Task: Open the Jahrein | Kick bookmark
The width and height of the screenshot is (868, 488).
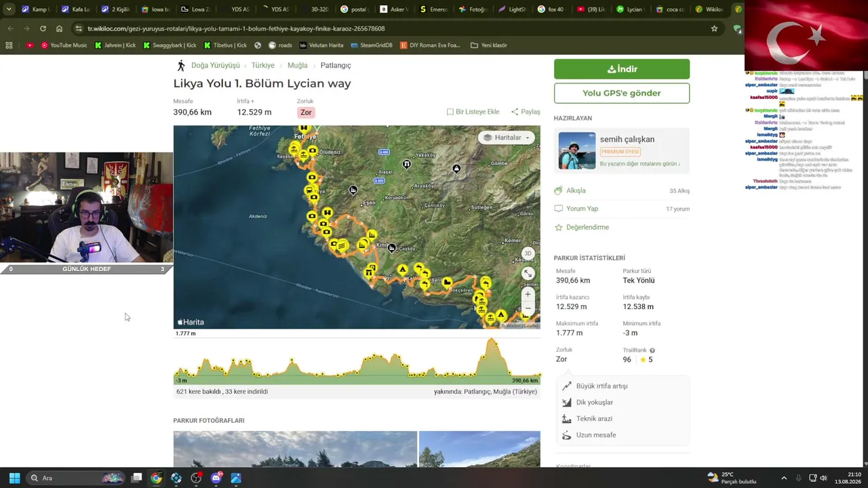Action: pyautogui.click(x=115, y=45)
